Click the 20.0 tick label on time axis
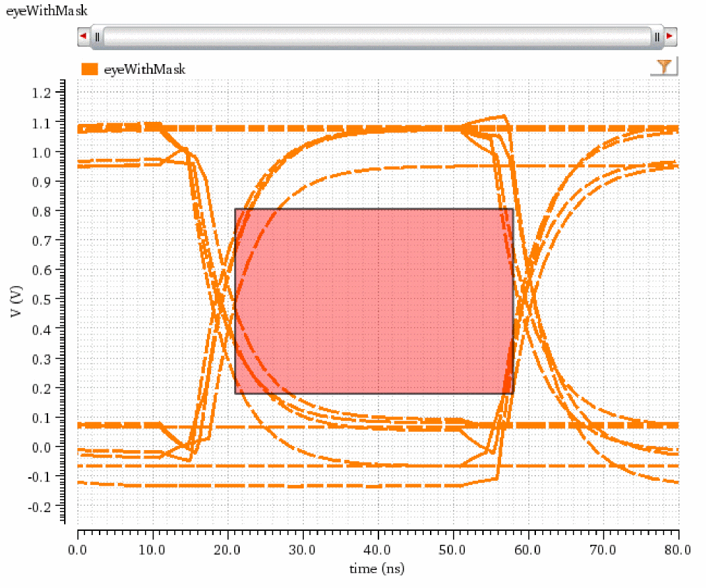This screenshot has width=706, height=588. point(227,550)
